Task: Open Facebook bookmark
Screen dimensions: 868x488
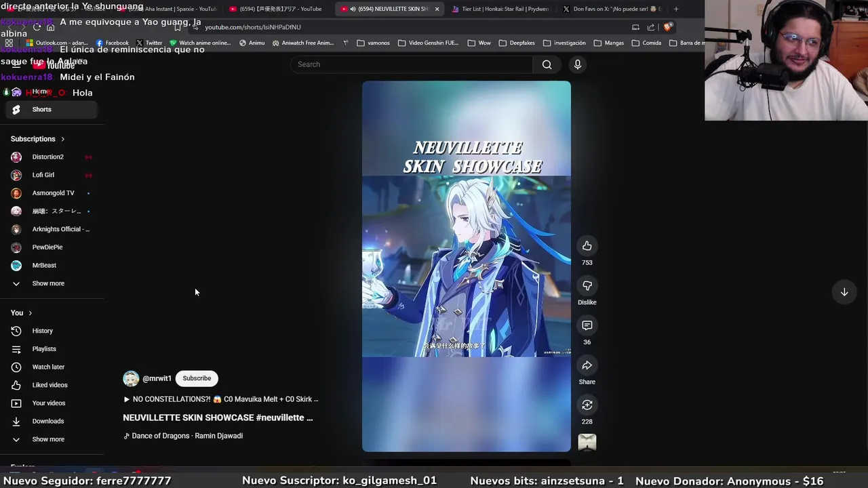Action: (112, 43)
